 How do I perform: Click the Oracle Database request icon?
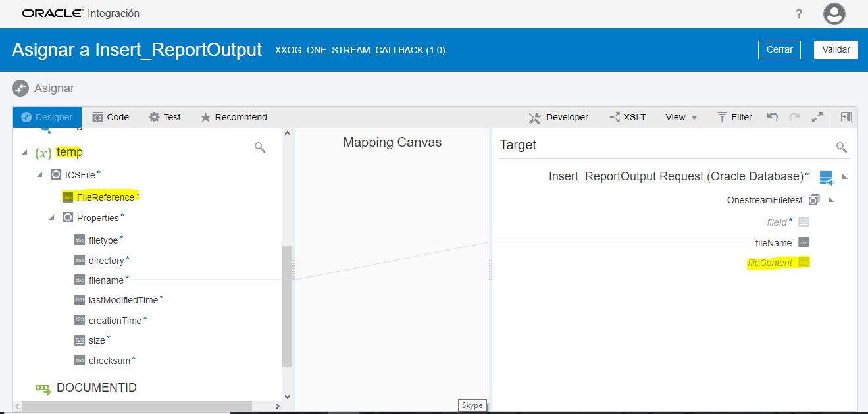pos(827,177)
